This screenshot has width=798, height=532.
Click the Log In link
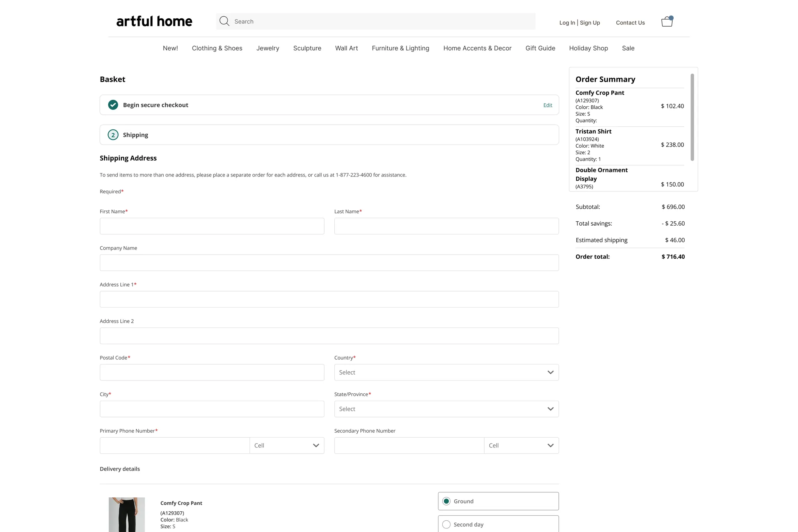coord(567,23)
